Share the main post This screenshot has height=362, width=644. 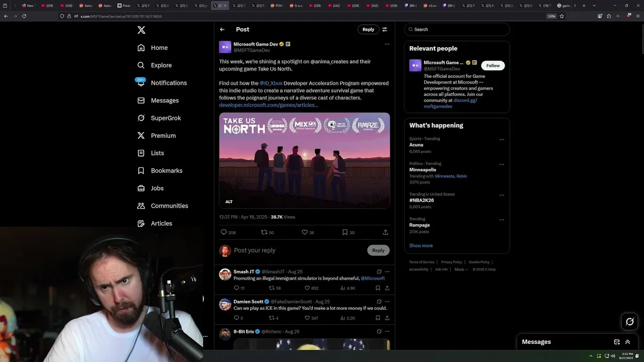[385, 232]
